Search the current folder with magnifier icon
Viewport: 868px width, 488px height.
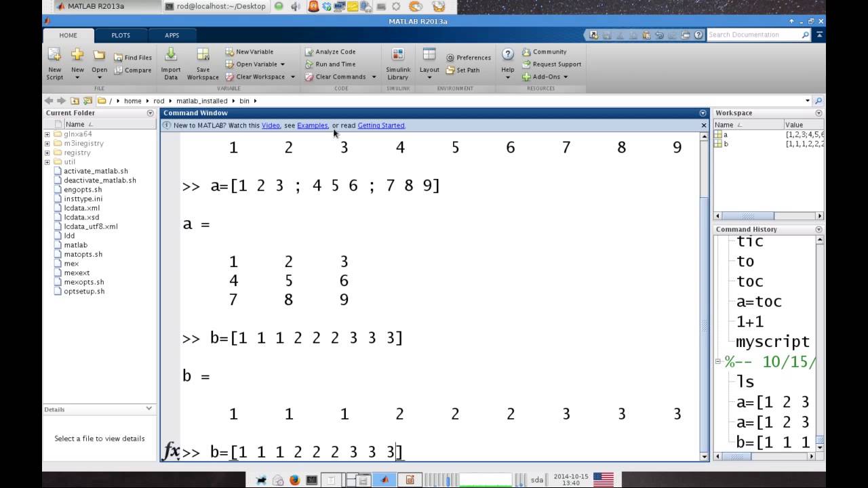pos(818,101)
